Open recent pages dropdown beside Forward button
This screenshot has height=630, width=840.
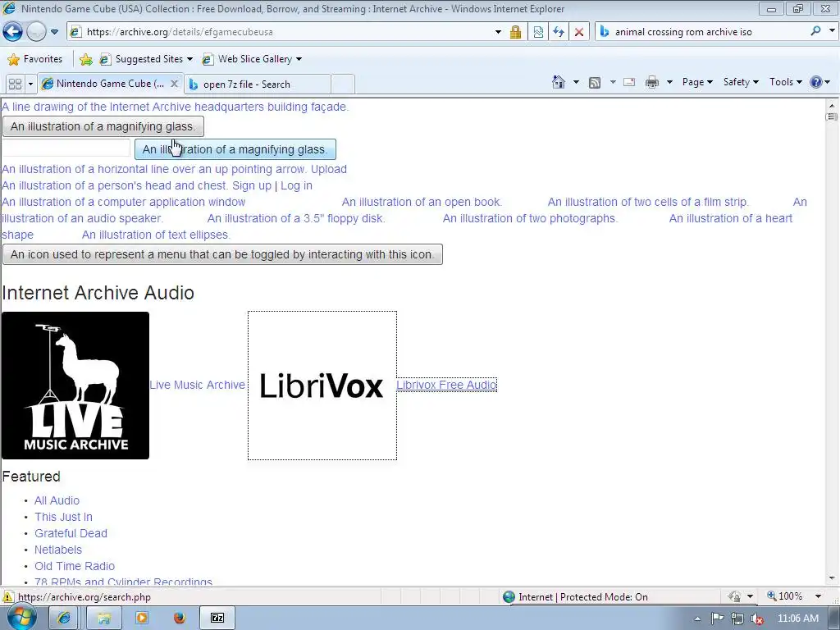[x=55, y=32]
